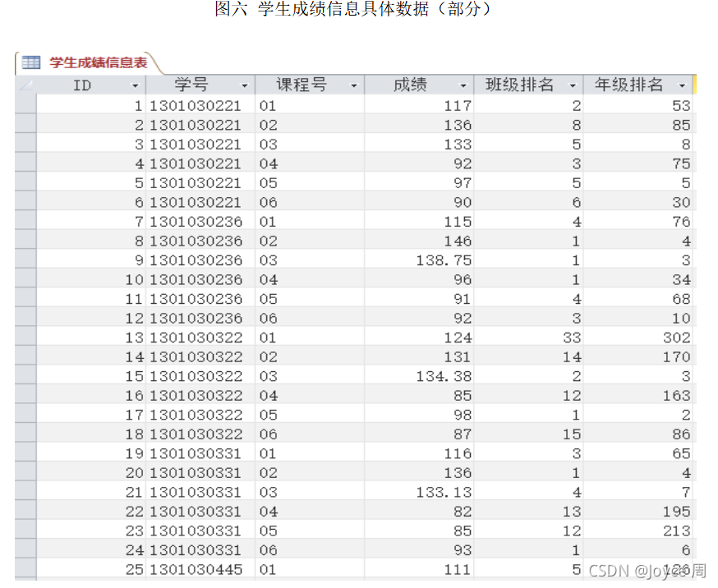The width and height of the screenshot is (718, 588).
Task: Click student number in row ID 13
Action: tap(200, 337)
